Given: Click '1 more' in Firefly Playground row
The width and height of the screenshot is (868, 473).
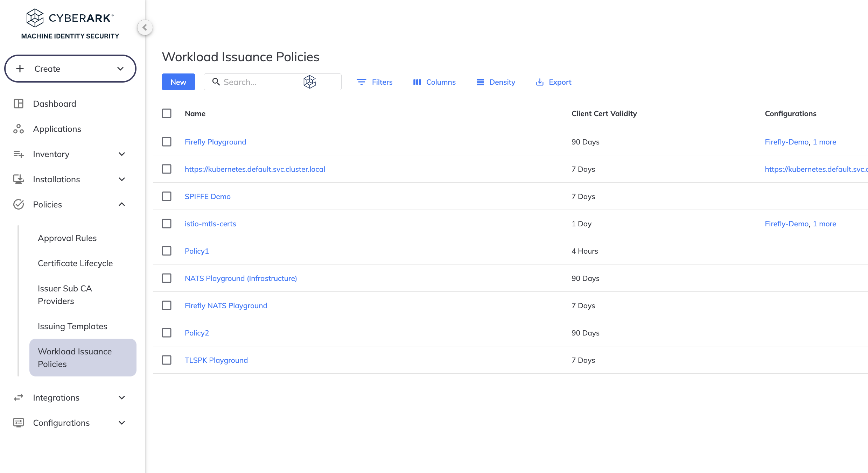Looking at the screenshot, I should (x=824, y=142).
